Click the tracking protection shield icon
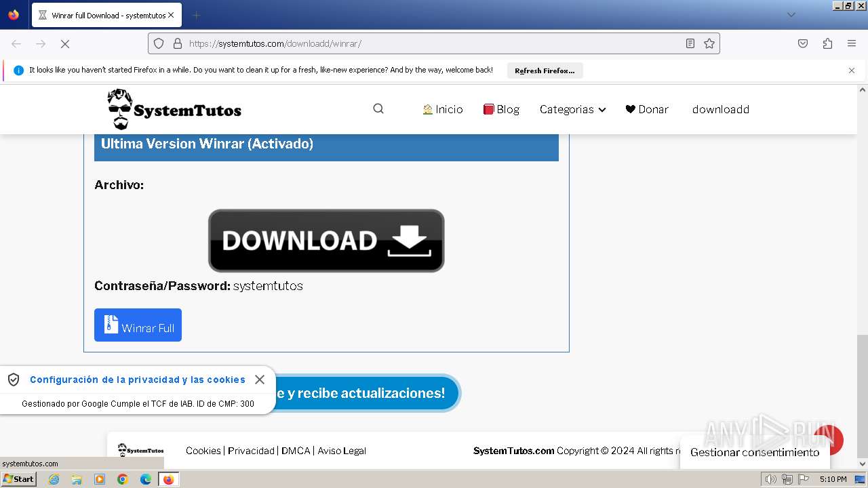868x488 pixels. pyautogui.click(x=159, y=43)
